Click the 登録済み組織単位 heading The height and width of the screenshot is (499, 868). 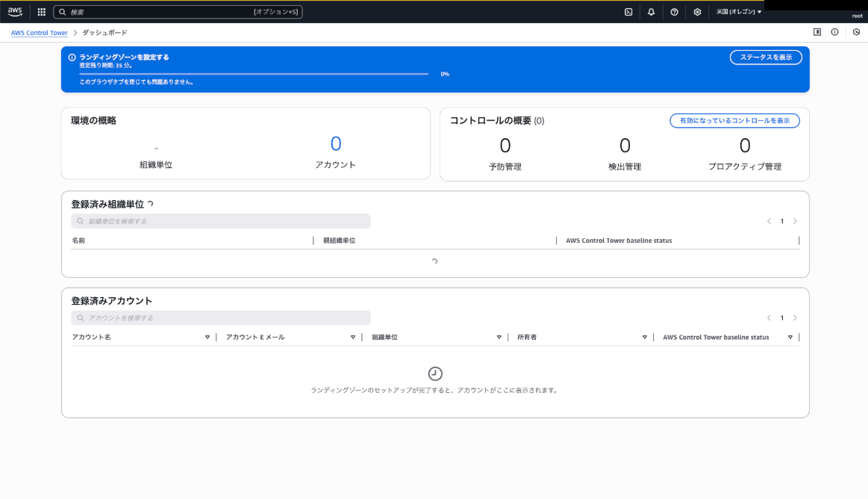(107, 205)
